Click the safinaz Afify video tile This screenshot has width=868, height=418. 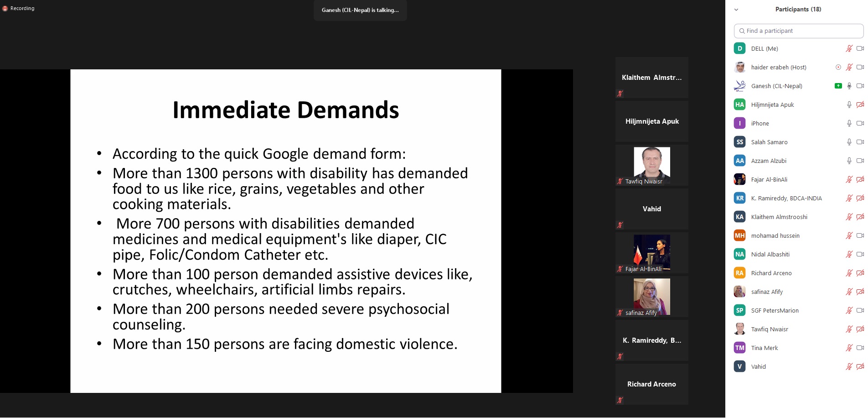pyautogui.click(x=651, y=297)
